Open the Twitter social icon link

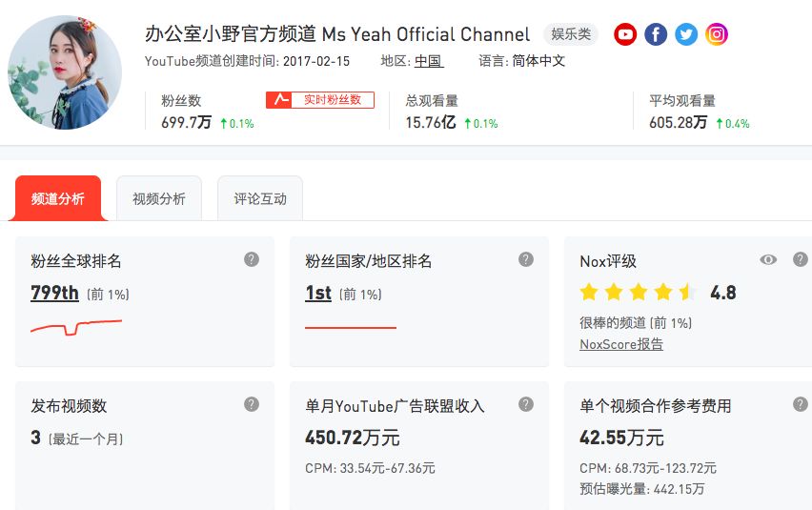[x=686, y=34]
